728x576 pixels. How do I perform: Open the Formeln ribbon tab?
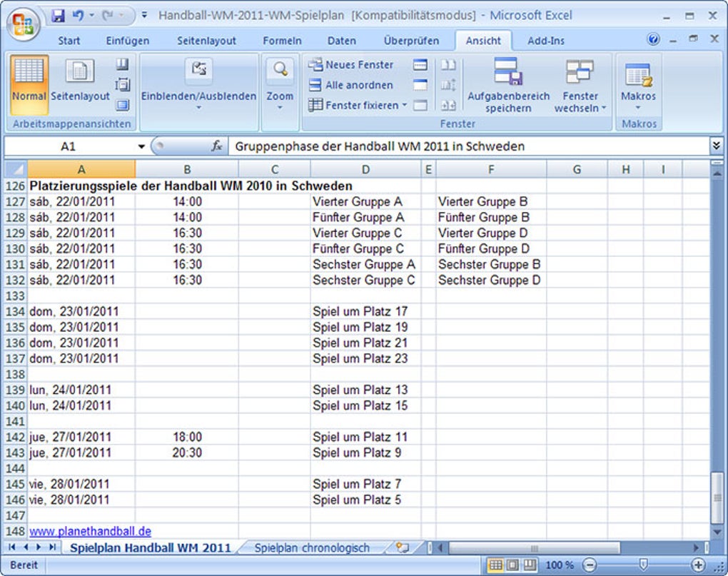(282, 41)
